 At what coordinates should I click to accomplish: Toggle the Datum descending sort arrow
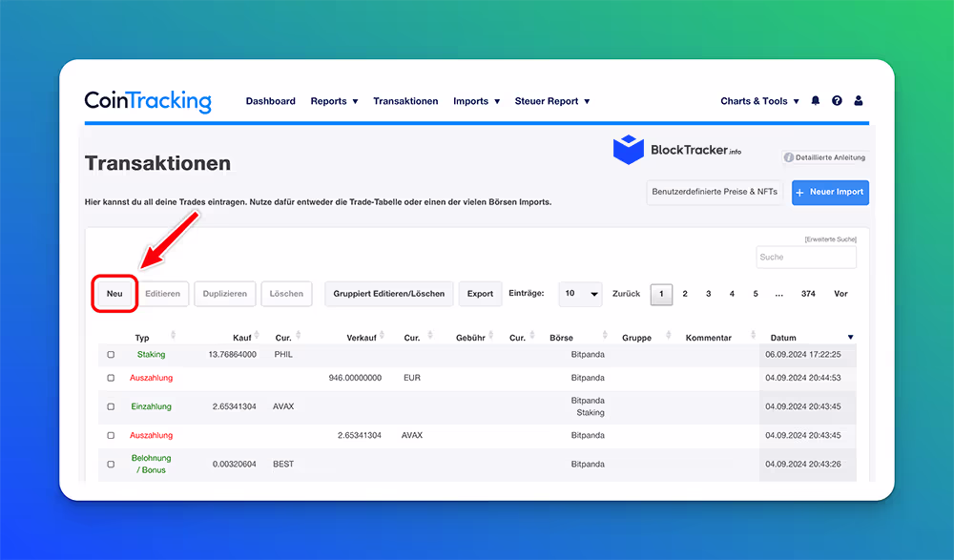851,337
